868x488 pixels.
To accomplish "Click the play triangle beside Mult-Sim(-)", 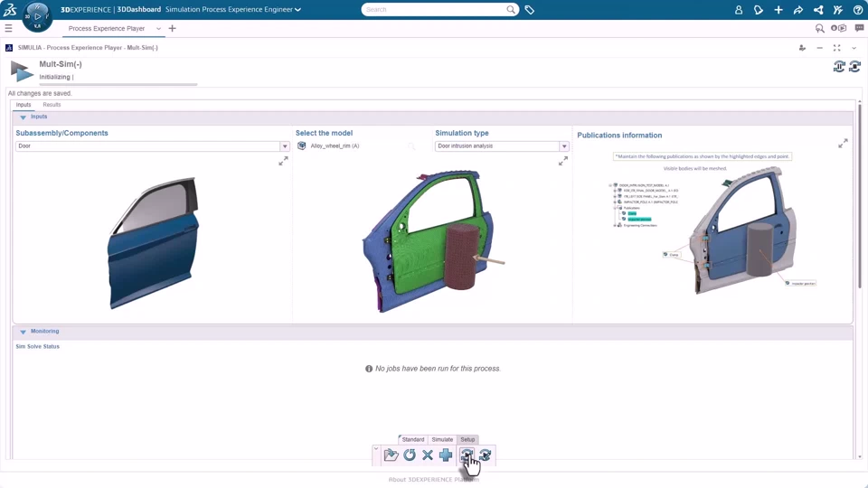I will point(22,71).
